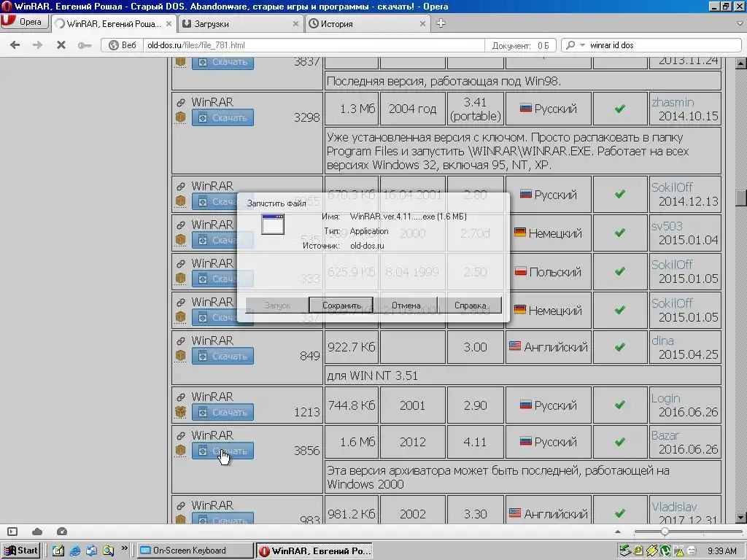Viewport: 747px width, 560px height.
Task: Click the chain link icon in WinRAR 4.11 row
Action: click(181, 436)
